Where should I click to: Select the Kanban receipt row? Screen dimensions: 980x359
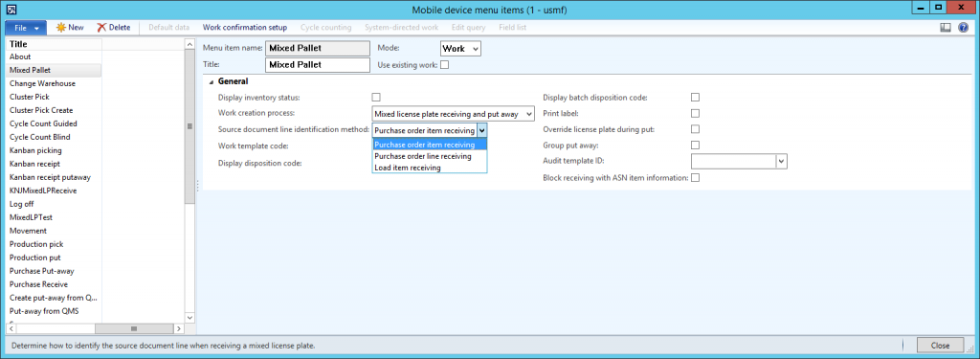pos(54,164)
